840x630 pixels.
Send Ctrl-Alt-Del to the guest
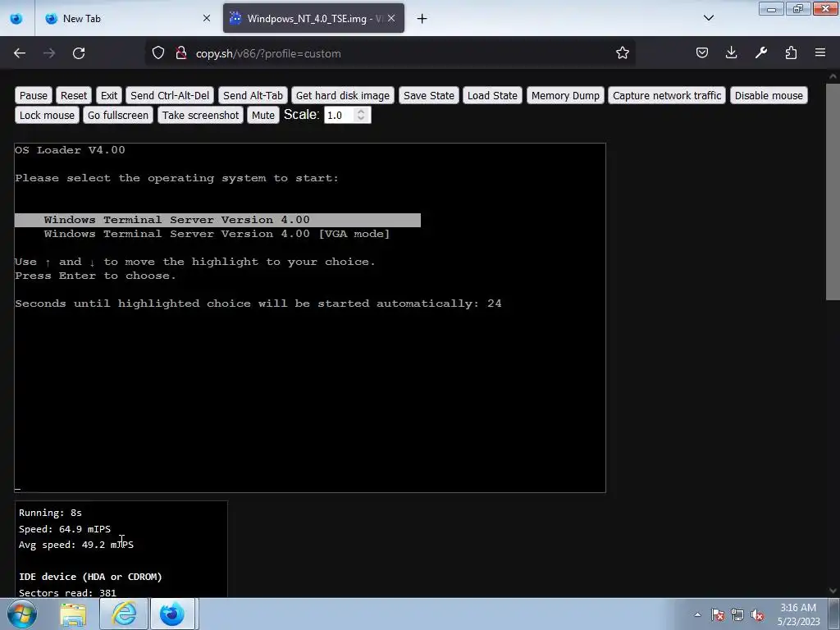coord(170,95)
